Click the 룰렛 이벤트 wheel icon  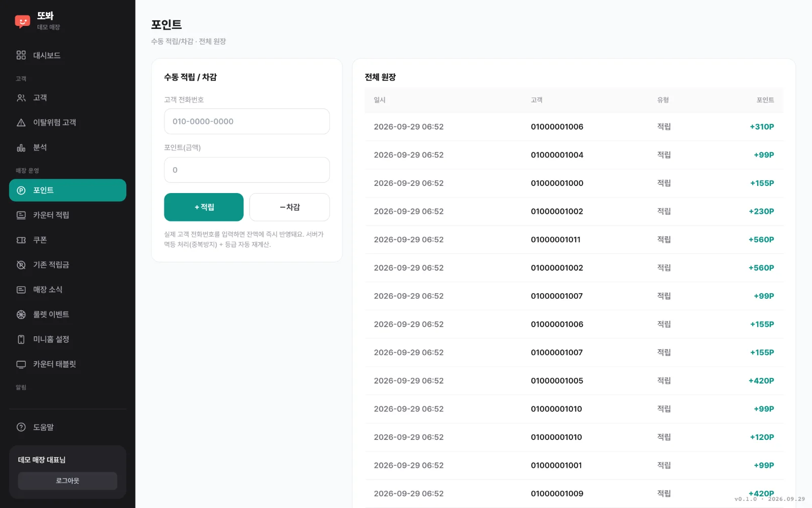(21, 314)
